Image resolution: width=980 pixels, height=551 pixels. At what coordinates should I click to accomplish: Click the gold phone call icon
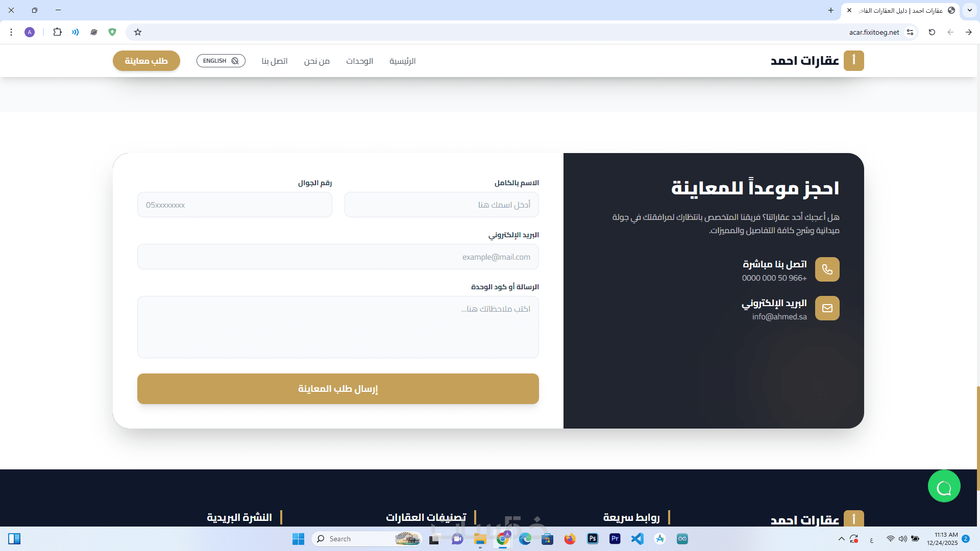(x=827, y=269)
